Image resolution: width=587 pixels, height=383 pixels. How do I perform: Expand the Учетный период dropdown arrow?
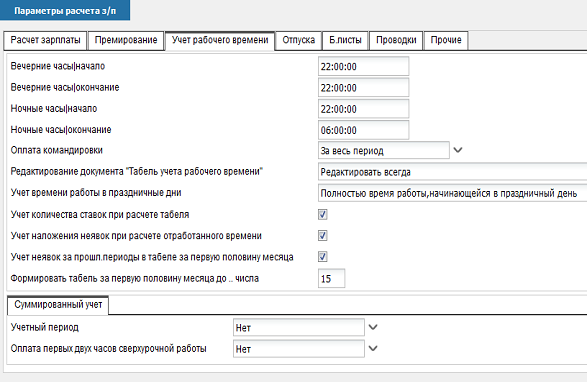point(373,327)
